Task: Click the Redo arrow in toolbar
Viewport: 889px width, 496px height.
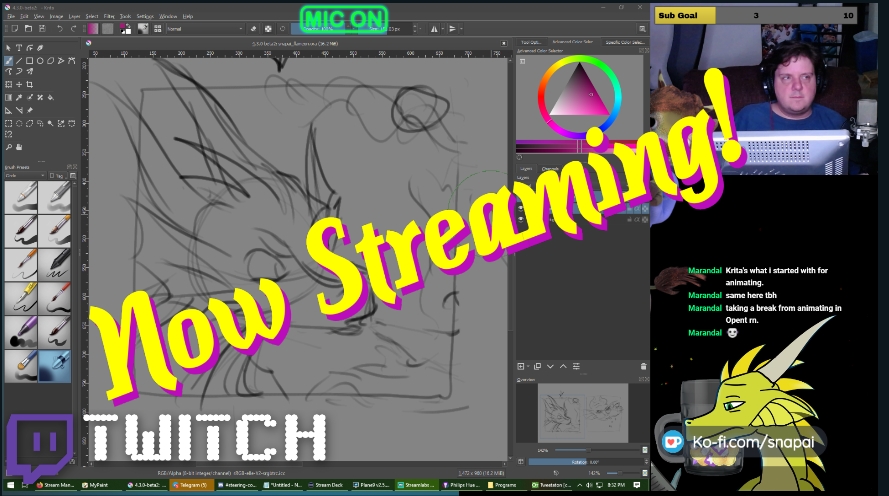Action: click(x=73, y=29)
